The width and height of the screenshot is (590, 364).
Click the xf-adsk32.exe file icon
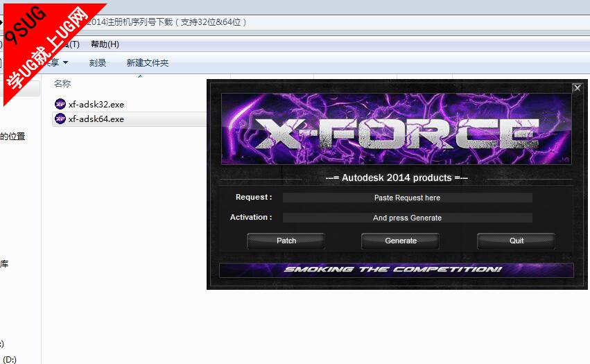(x=60, y=104)
